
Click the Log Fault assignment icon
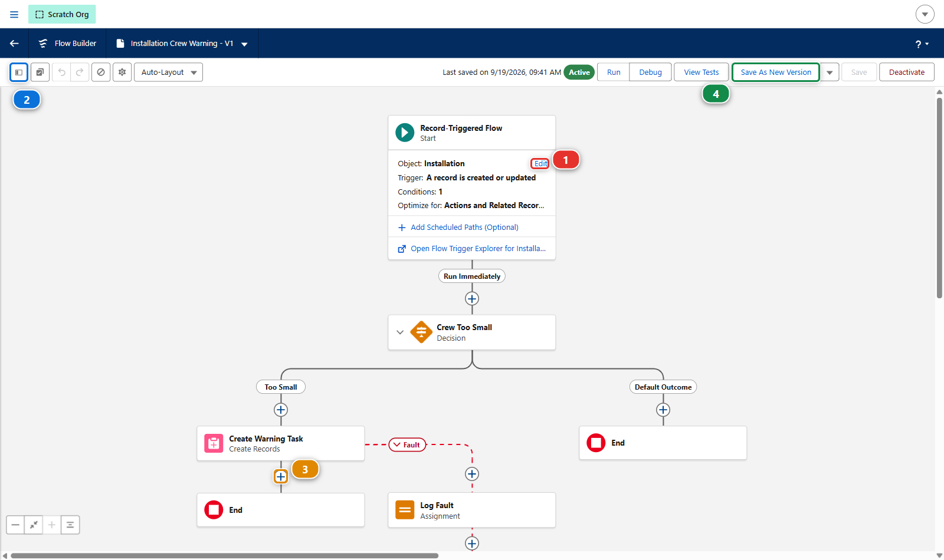[x=405, y=510]
